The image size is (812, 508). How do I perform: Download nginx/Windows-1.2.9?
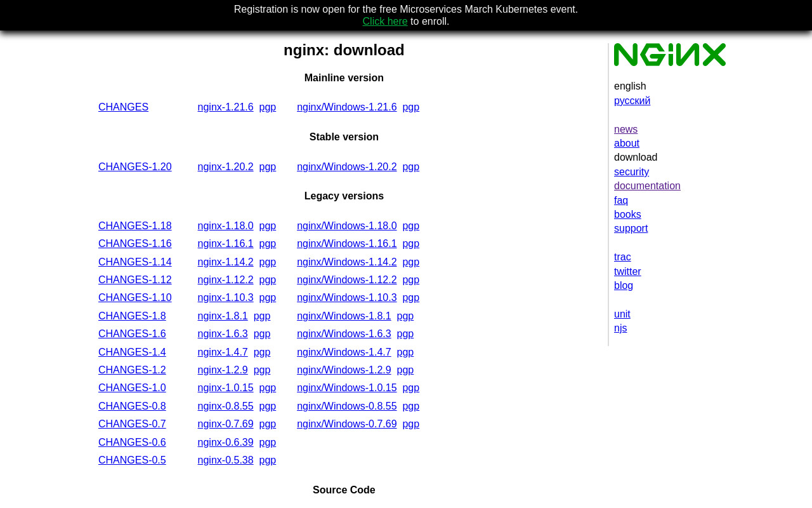(x=344, y=370)
